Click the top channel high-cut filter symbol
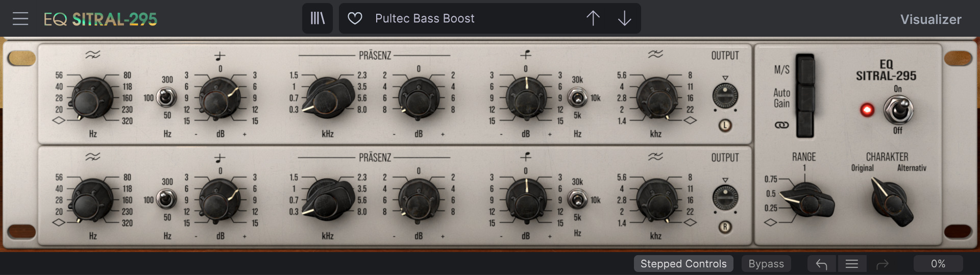The width and height of the screenshot is (980, 275). tap(655, 54)
